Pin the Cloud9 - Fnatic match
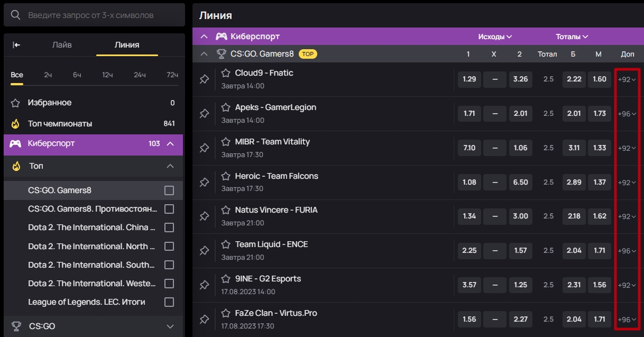The width and height of the screenshot is (644, 337). point(204,79)
